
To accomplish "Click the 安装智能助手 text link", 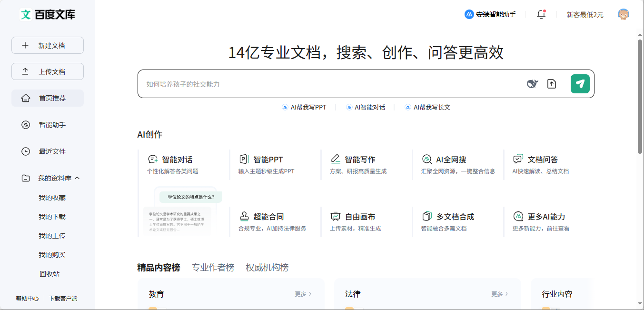I will click(496, 15).
